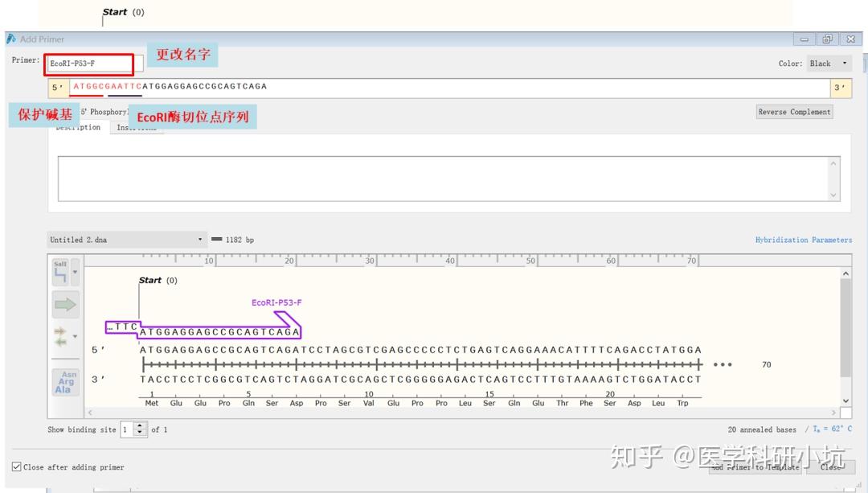This screenshot has height=493, width=868.
Task: Open Hybridization Parameters settings
Action: (x=805, y=239)
